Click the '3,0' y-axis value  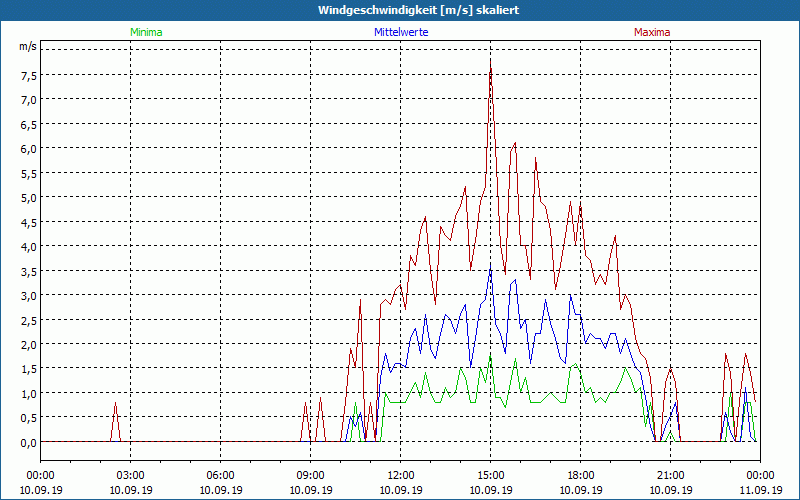(x=29, y=296)
